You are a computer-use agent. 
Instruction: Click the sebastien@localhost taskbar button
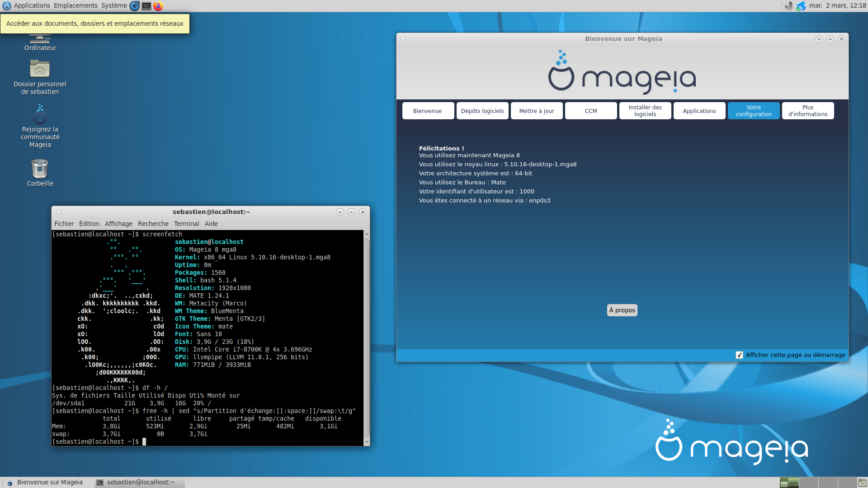(139, 483)
